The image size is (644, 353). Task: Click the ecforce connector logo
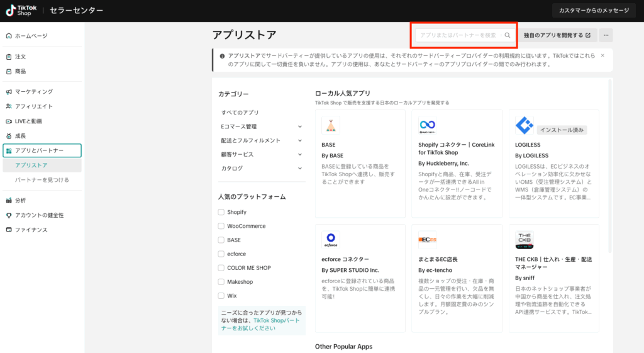coord(331,240)
